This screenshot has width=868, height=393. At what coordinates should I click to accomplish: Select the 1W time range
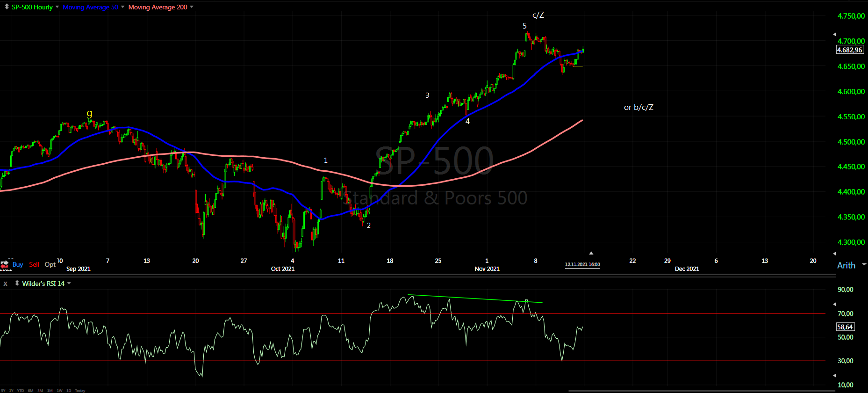click(59, 391)
